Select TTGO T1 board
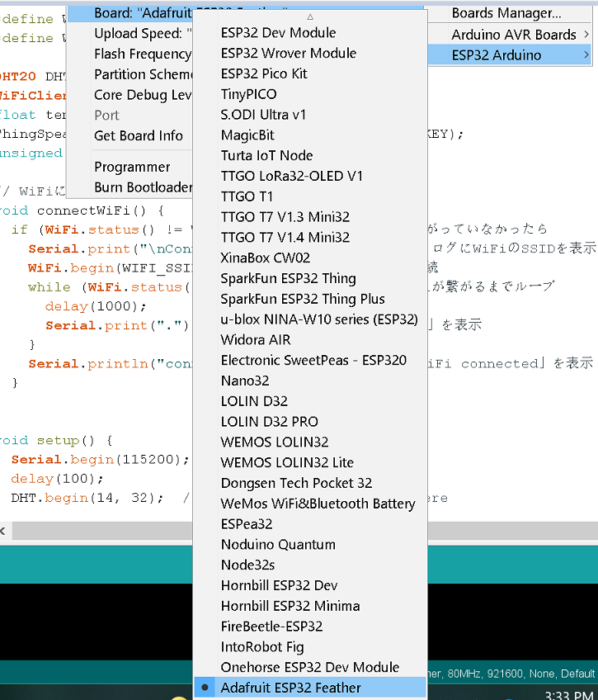 (310, 196)
